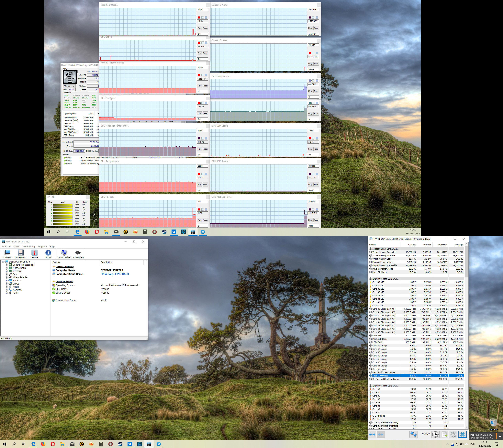Image resolution: width=503 pixels, height=448 pixels.
Task: Click the expand-columns blue arrows icon
Action: [x=372, y=434]
